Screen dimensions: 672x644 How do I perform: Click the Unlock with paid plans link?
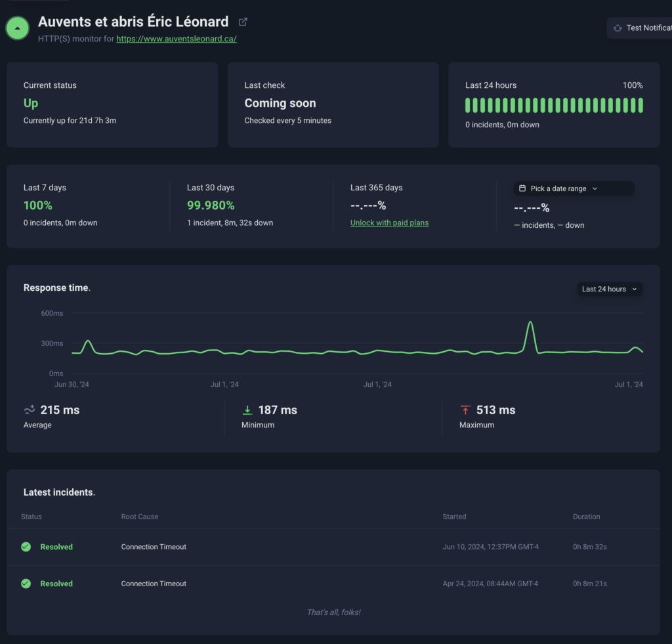click(x=389, y=223)
